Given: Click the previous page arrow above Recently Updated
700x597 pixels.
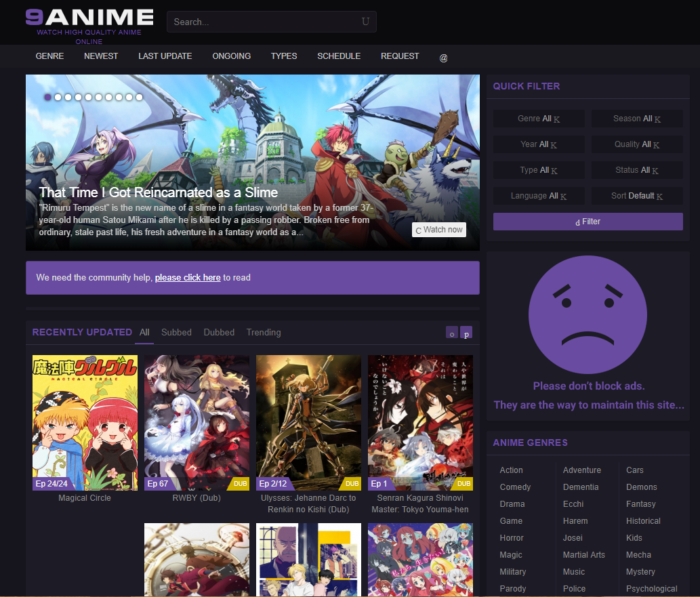Looking at the screenshot, I should 451,333.
